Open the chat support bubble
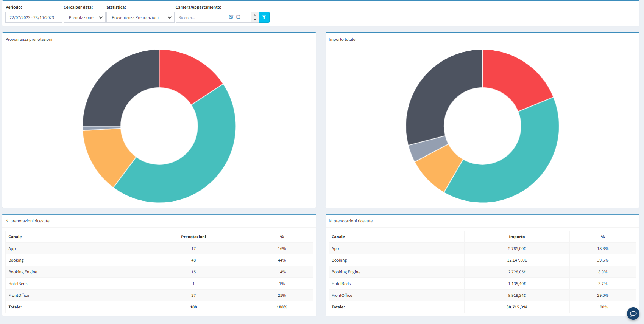Screen dimensions: 644x324 (x=633, y=313)
